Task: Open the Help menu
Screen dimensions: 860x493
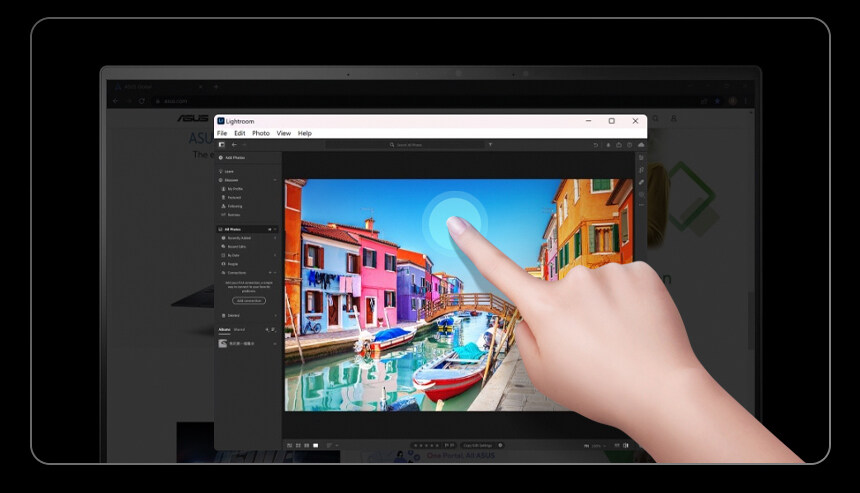Action: point(304,133)
